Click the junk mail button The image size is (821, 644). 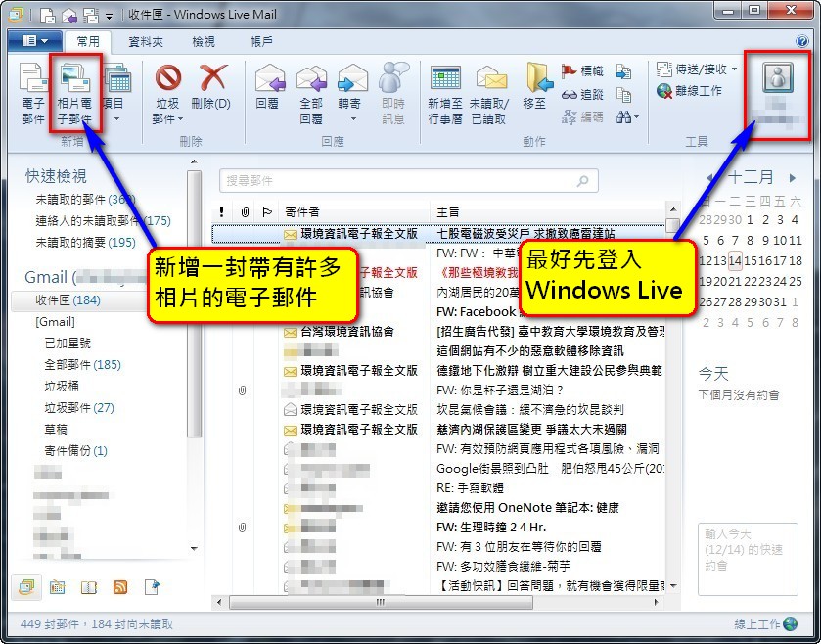point(167,94)
